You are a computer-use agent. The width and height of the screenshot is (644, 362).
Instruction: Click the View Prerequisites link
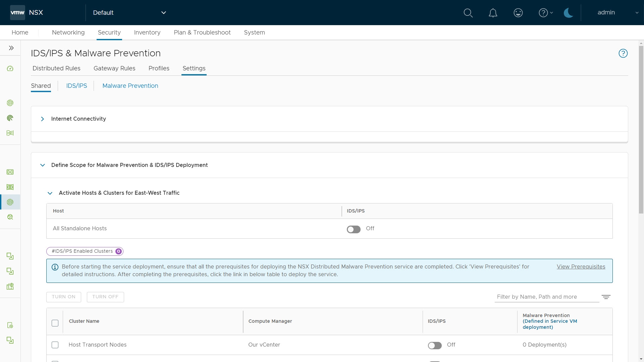point(581,267)
